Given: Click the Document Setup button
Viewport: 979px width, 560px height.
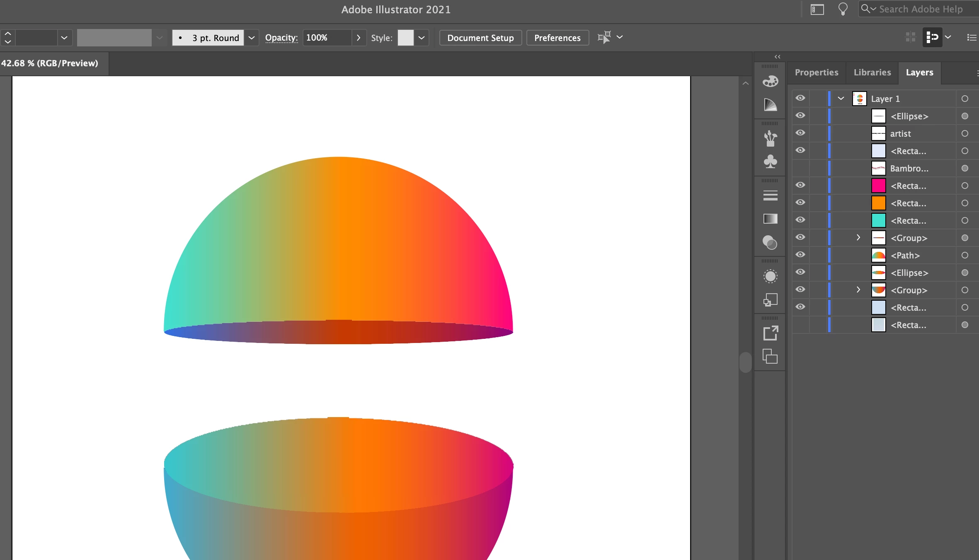Looking at the screenshot, I should [480, 38].
